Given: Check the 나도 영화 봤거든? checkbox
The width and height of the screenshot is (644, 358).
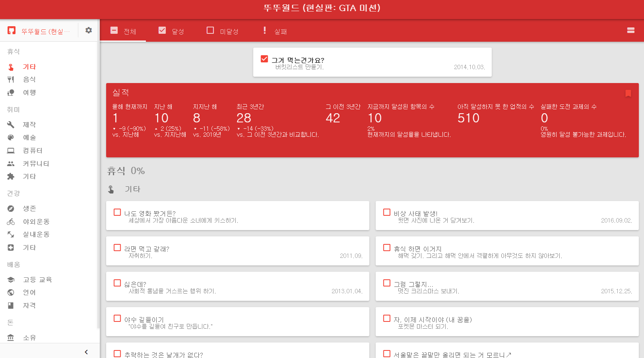Looking at the screenshot, I should pos(117,212).
